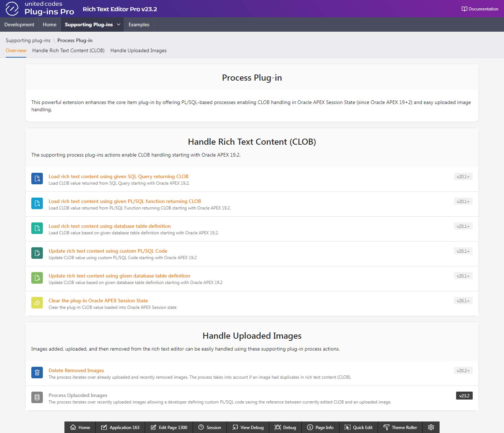Open the Examples menu item
The width and height of the screenshot is (504, 433).
(x=139, y=24)
